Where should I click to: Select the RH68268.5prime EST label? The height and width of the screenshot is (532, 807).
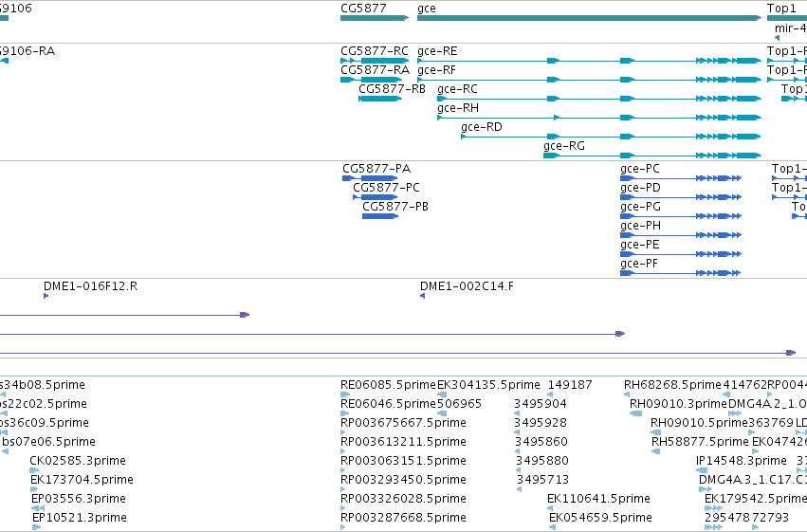click(672, 385)
